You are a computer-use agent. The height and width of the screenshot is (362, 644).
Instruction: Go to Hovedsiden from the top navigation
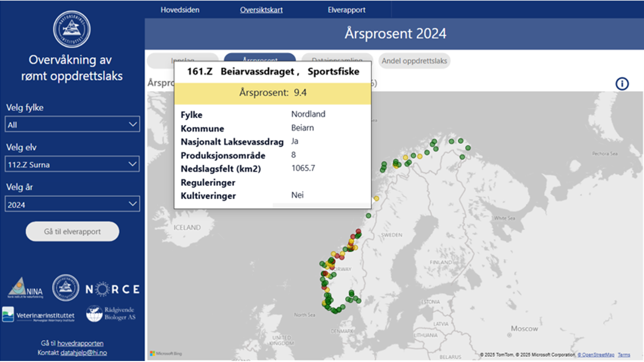point(180,9)
